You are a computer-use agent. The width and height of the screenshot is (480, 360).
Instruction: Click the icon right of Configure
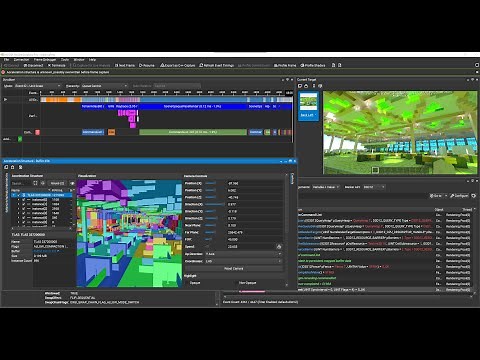pyautogui.click(x=474, y=196)
